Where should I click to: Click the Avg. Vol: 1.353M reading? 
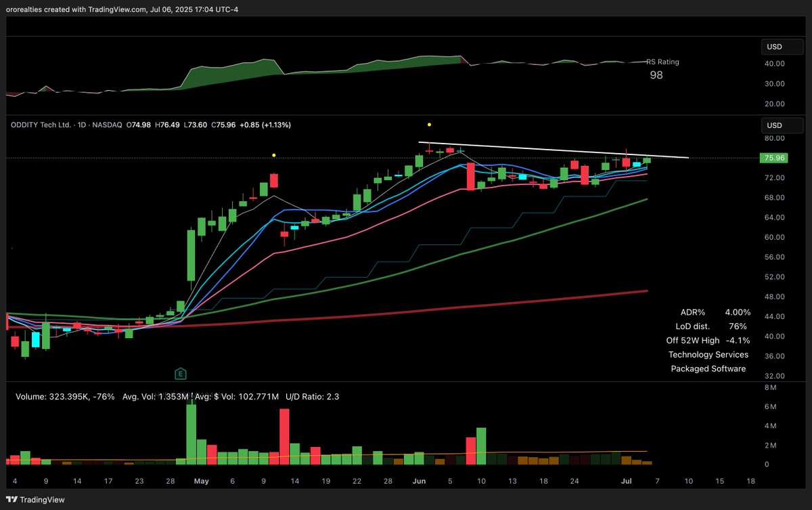(x=157, y=396)
